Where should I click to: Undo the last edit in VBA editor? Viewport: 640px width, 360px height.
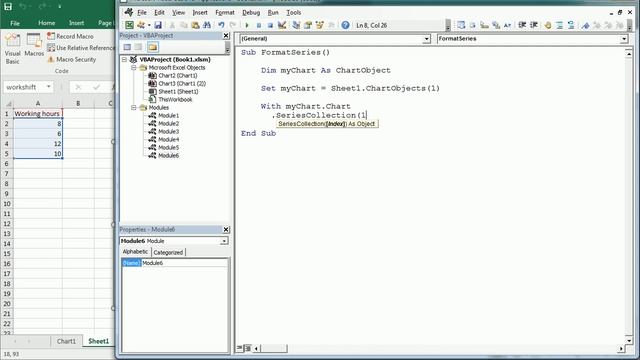(221, 25)
